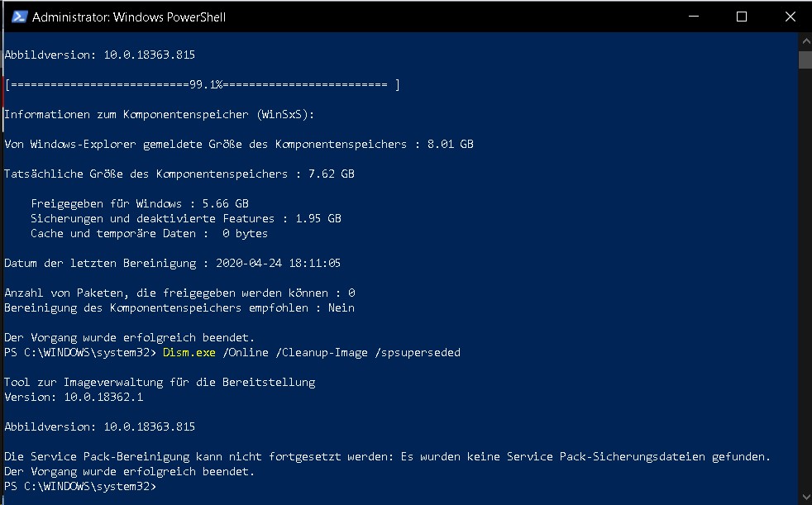
Task: Click the Service Pack-Bereinigung error message line
Action: [x=387, y=456]
